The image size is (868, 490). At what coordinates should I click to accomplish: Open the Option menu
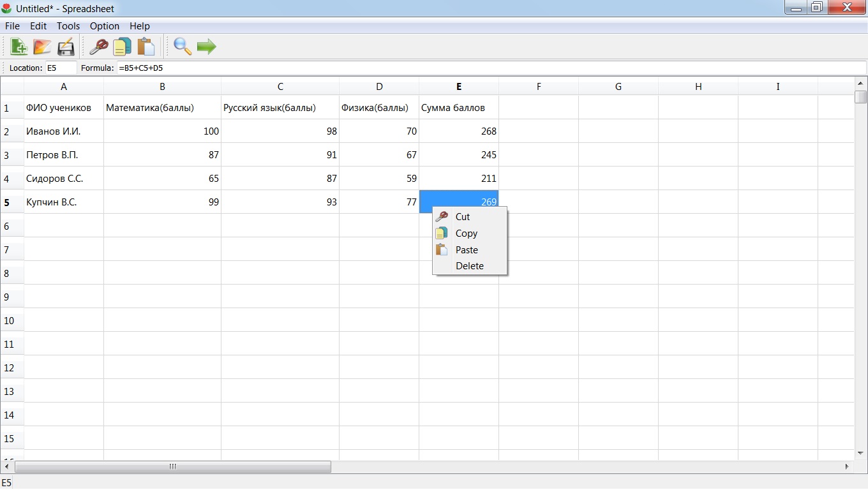pos(105,26)
